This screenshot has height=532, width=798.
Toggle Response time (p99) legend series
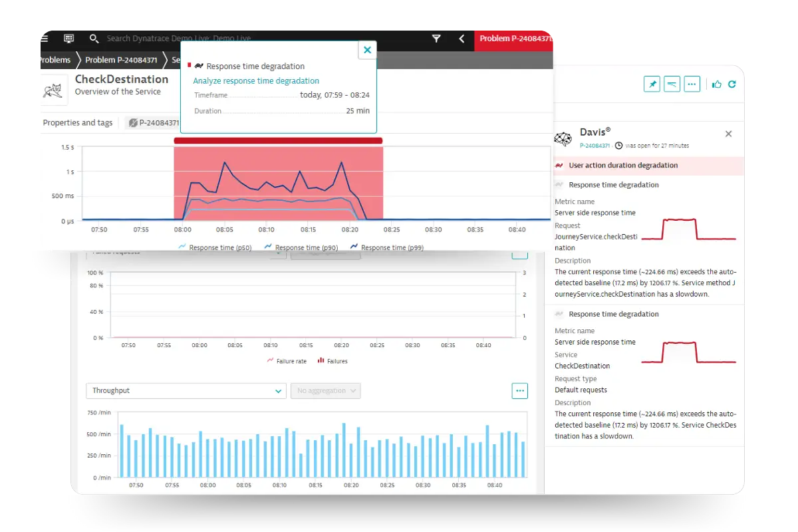point(388,247)
